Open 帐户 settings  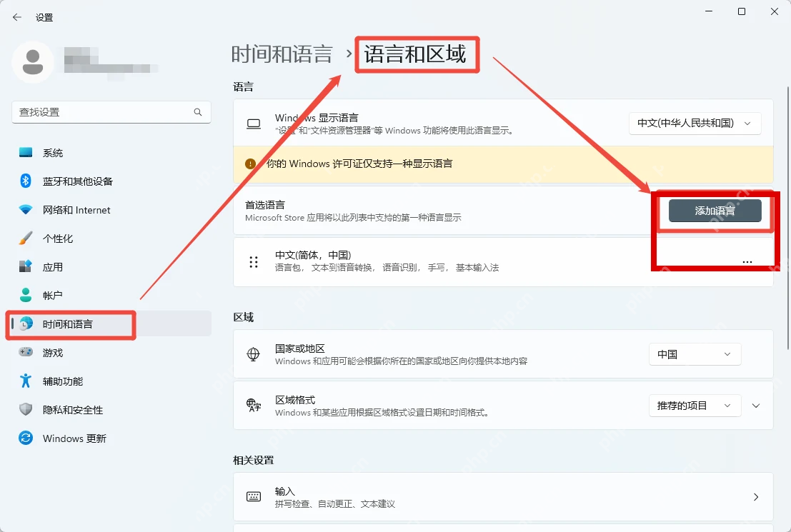click(110, 295)
